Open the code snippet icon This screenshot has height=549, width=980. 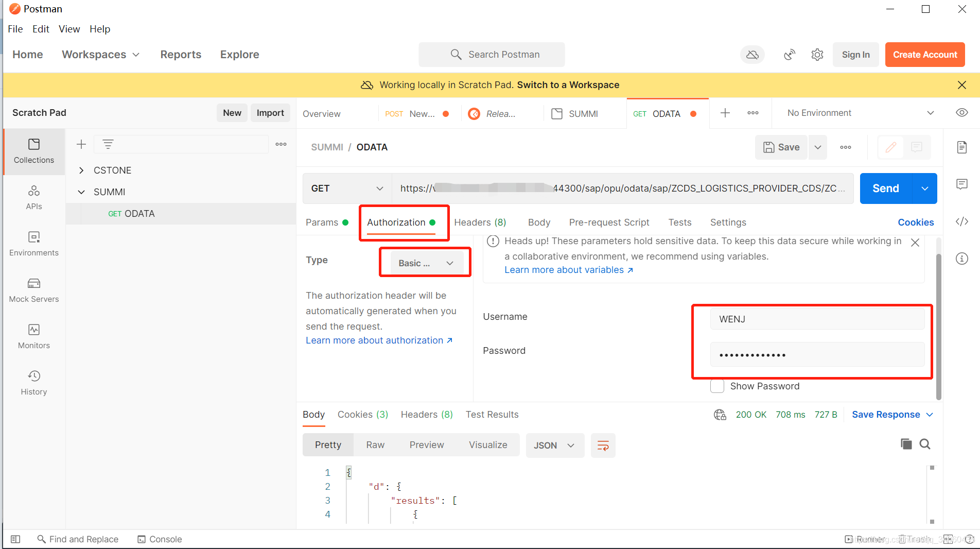(962, 221)
